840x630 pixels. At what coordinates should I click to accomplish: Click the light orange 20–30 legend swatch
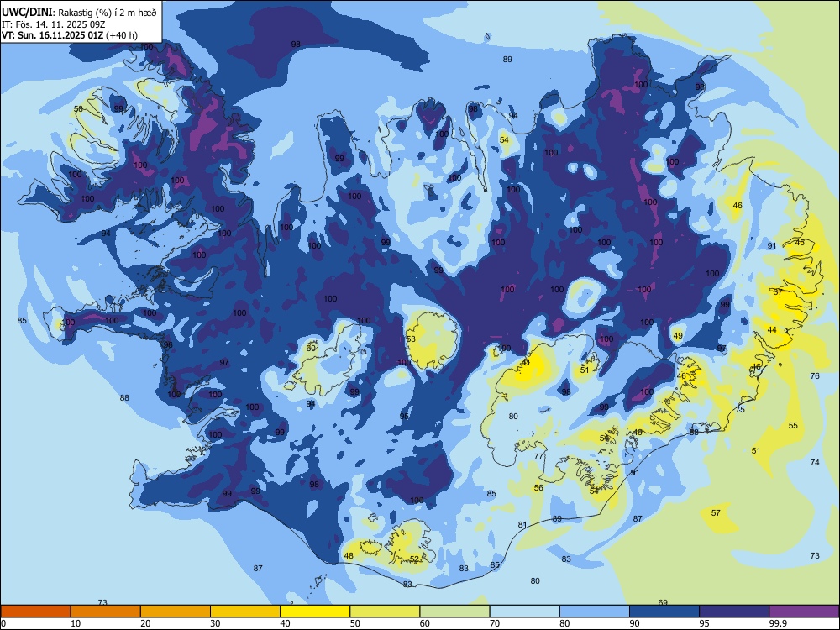pos(176,612)
